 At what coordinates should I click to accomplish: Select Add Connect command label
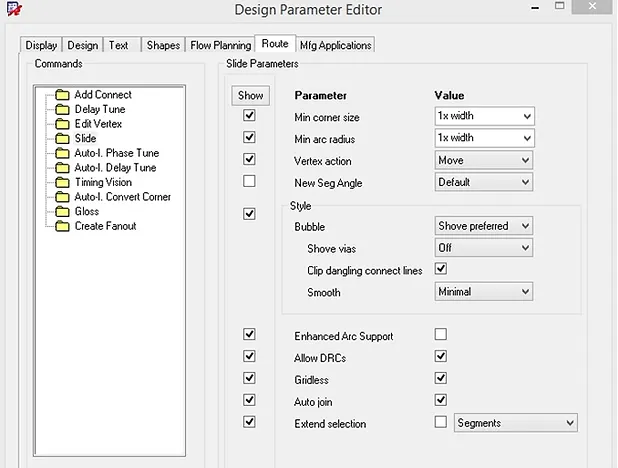point(103,95)
